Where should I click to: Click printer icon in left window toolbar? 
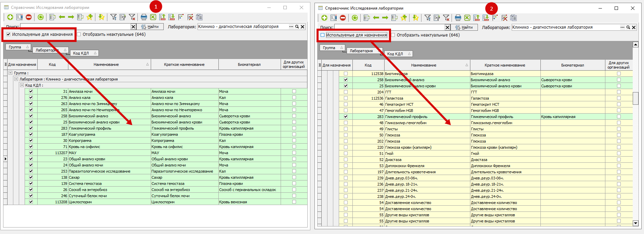pyautogui.click(x=144, y=17)
